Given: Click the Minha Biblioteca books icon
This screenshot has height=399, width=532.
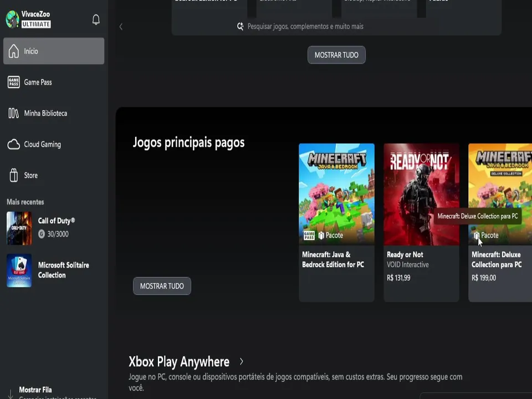Looking at the screenshot, I should pos(13,113).
